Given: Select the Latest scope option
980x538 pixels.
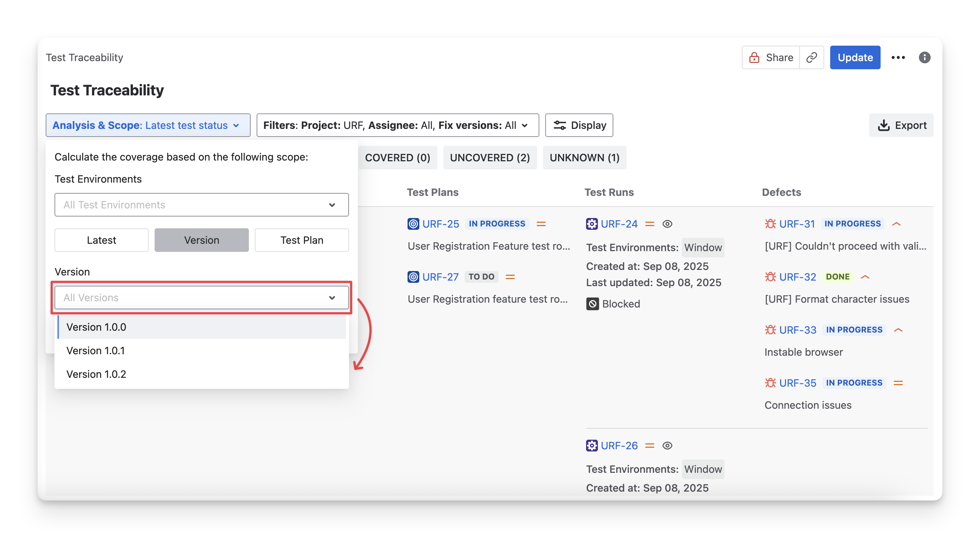Looking at the screenshot, I should (101, 240).
